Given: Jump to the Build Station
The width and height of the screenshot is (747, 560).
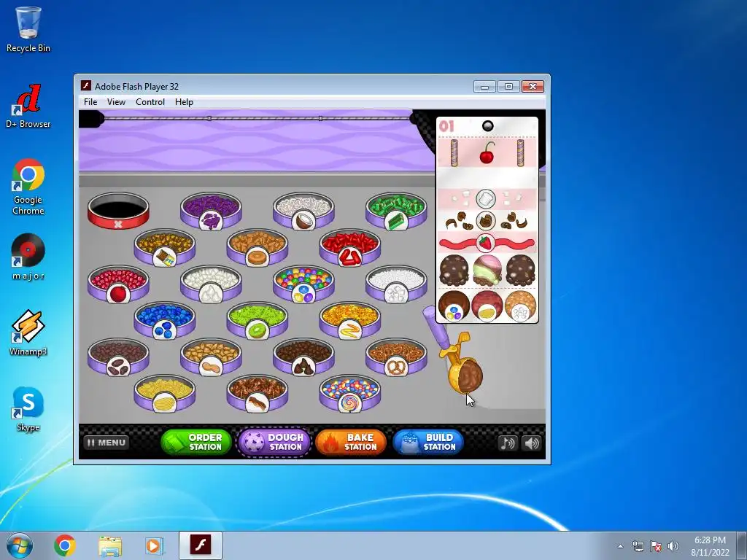Looking at the screenshot, I should coord(428,442).
